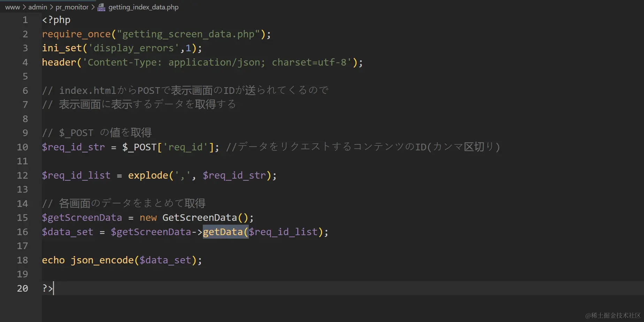Click the 'json_encode' function call
The image size is (644, 322).
click(x=102, y=260)
